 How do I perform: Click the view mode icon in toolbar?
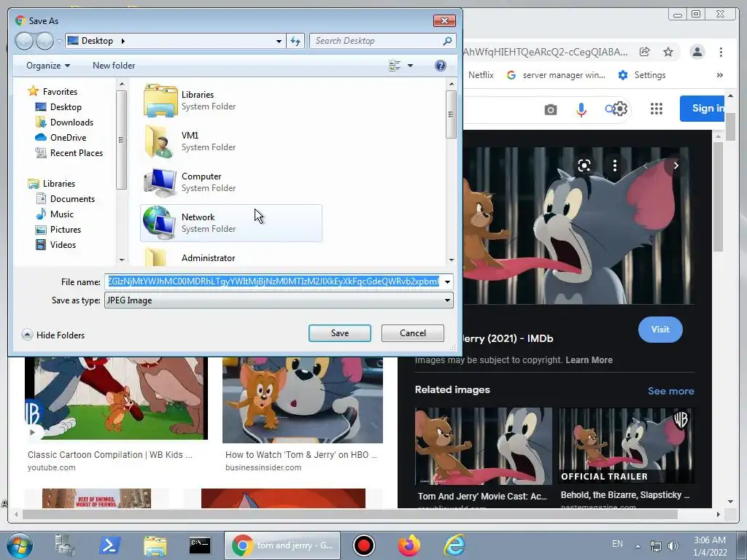395,66
